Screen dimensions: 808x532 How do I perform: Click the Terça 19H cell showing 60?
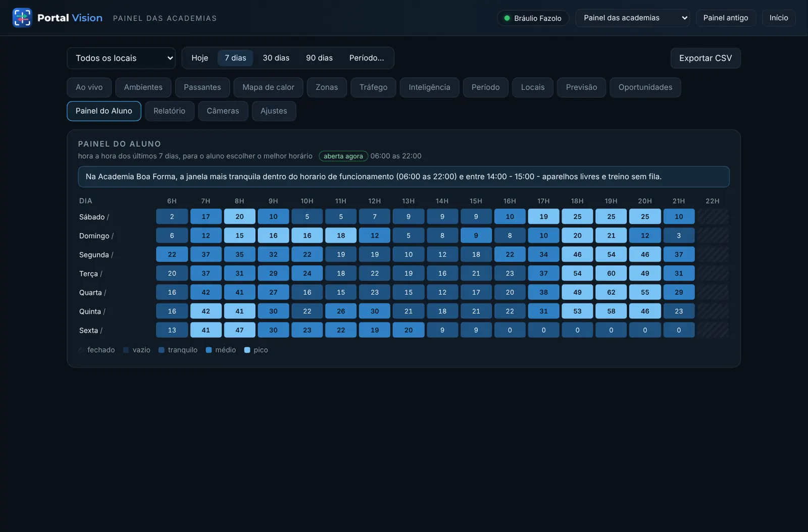click(x=611, y=273)
